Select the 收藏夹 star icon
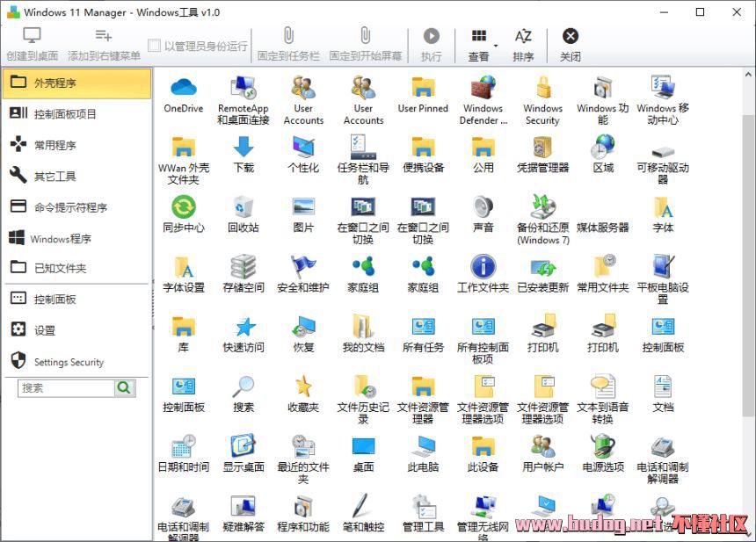Image resolution: width=756 pixels, height=542 pixels. (303, 386)
